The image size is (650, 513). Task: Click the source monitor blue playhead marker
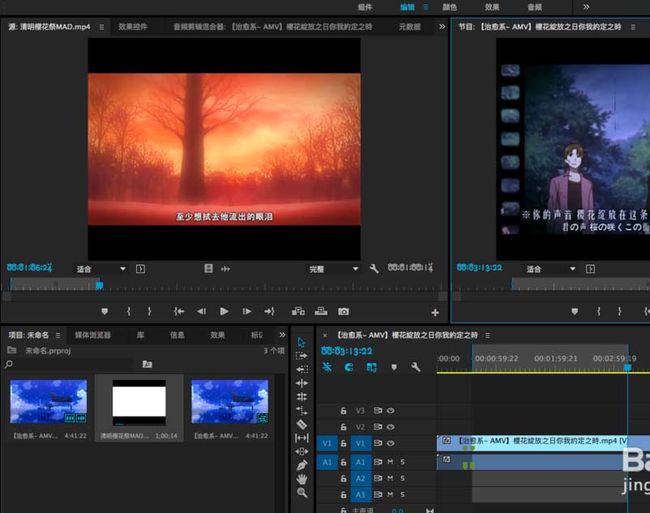(99, 286)
